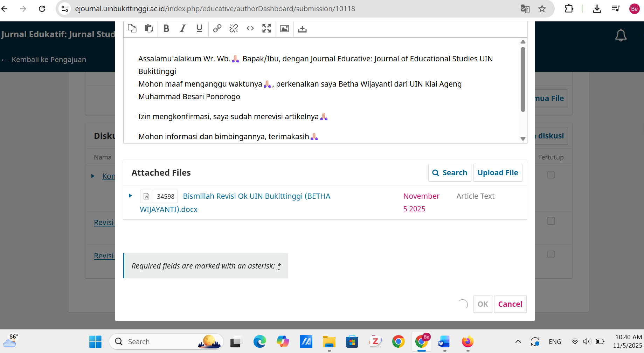Image resolution: width=644 pixels, height=353 pixels.
Task: Show hidden system tray icons
Action: pos(518,341)
